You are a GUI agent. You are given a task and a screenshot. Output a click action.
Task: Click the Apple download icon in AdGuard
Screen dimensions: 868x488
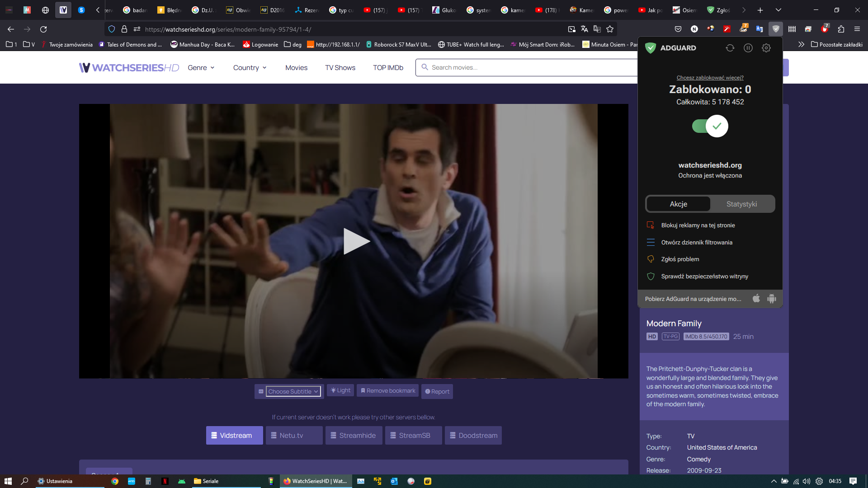[756, 299]
